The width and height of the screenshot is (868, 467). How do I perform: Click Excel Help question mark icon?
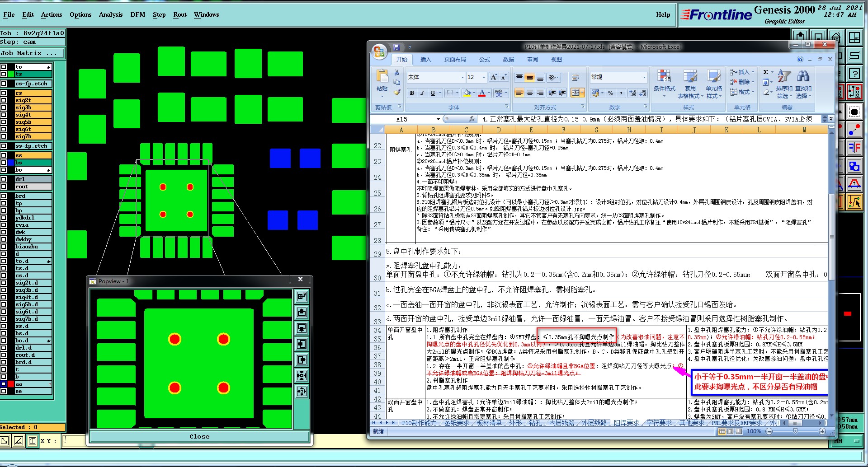[x=800, y=59]
